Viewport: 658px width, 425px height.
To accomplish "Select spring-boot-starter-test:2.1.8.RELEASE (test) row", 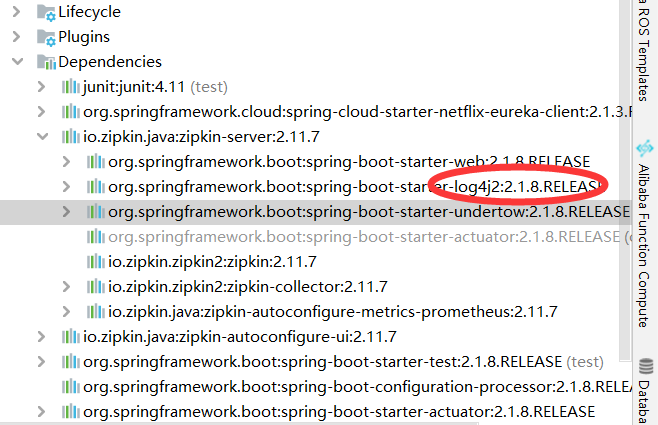I will [x=343, y=362].
